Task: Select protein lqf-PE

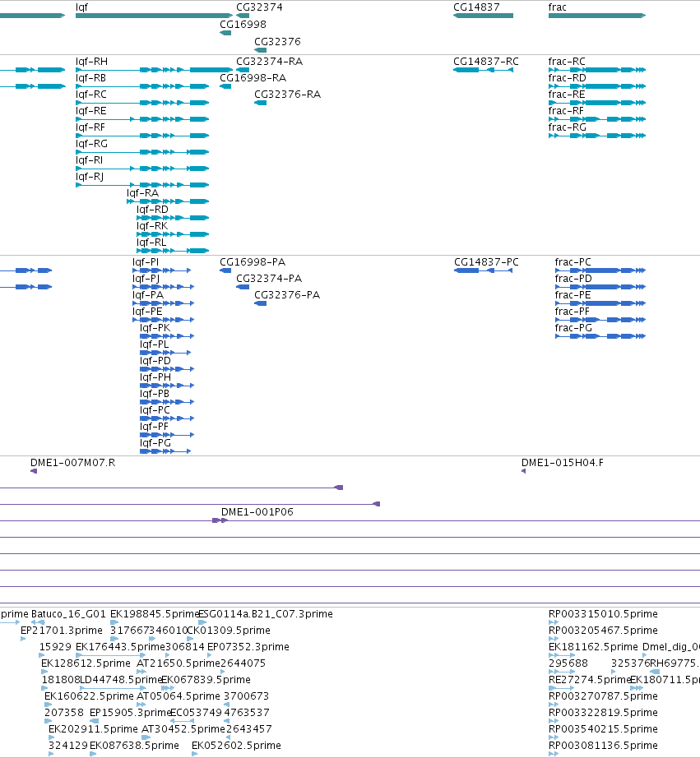Action: (164, 320)
